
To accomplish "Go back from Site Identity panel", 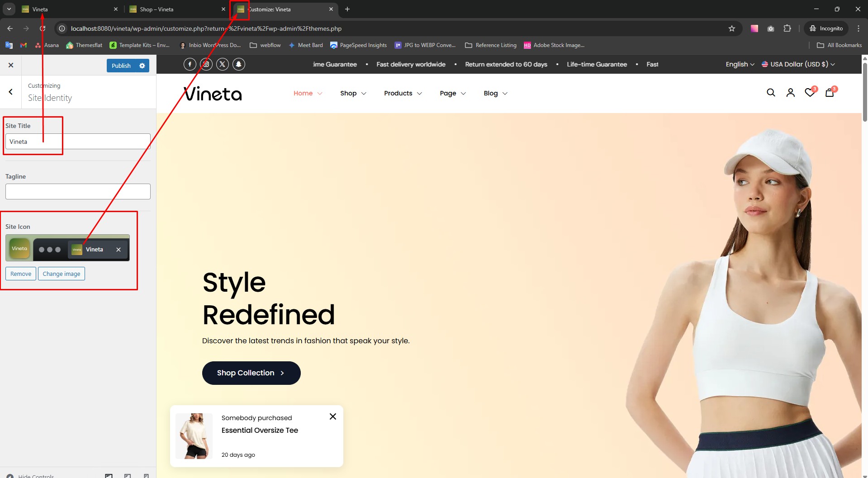I will (10, 92).
